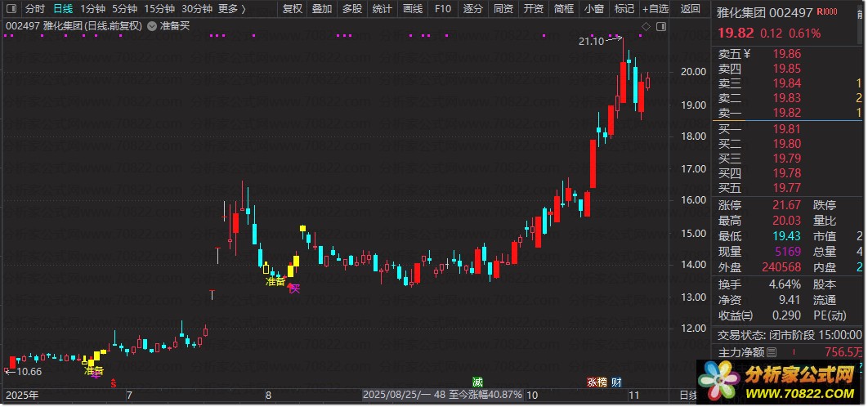Switch to the 分时 tab
This screenshot has height=407, width=868.
pos(35,8)
